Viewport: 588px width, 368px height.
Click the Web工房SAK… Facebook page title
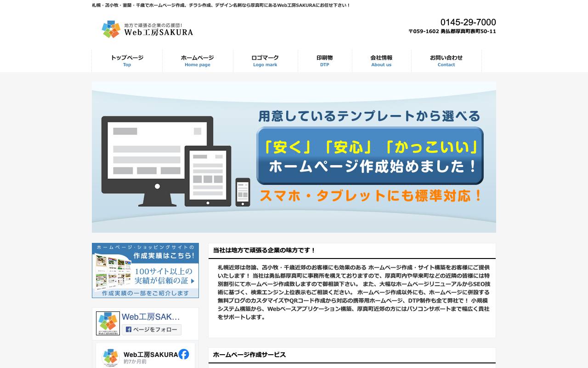(x=151, y=317)
